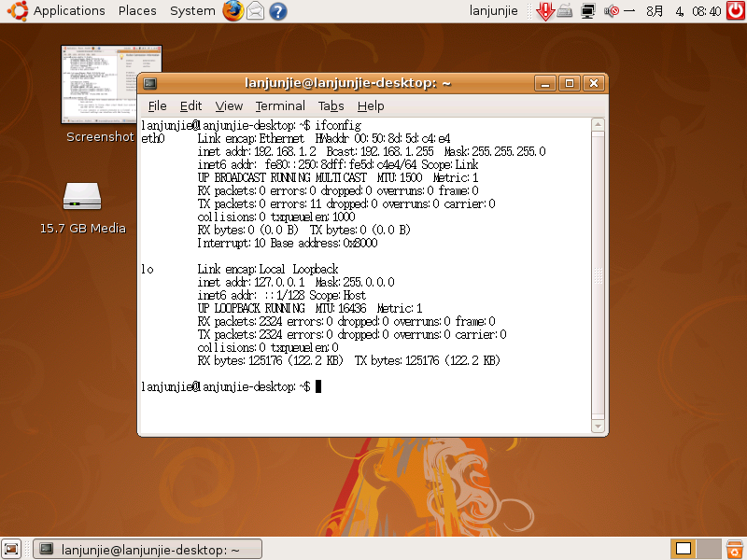Click the terminal window menu icon in title bar
Image resolution: width=747 pixels, height=560 pixels.
[150, 83]
